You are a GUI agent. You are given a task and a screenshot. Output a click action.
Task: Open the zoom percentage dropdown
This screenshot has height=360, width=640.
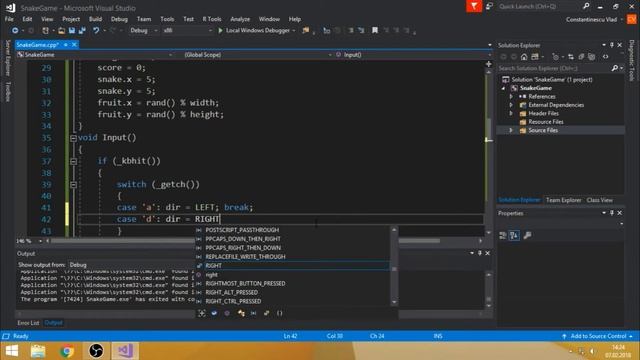tap(40, 241)
